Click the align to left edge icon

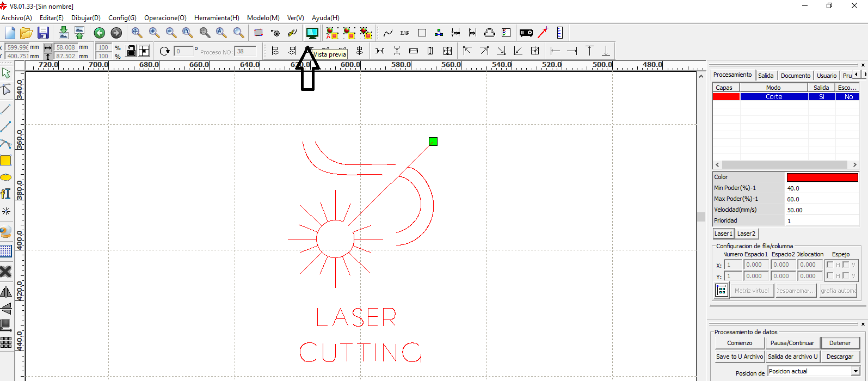click(x=555, y=51)
